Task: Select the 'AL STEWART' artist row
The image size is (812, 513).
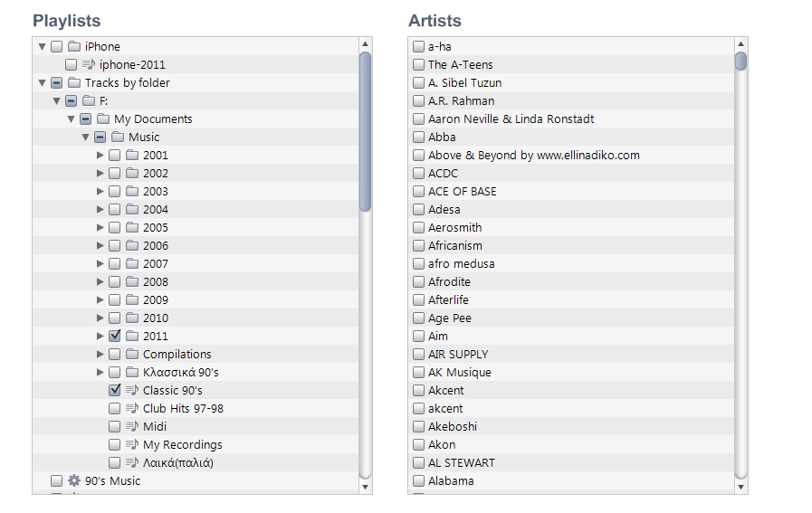Action: pyautogui.click(x=571, y=463)
